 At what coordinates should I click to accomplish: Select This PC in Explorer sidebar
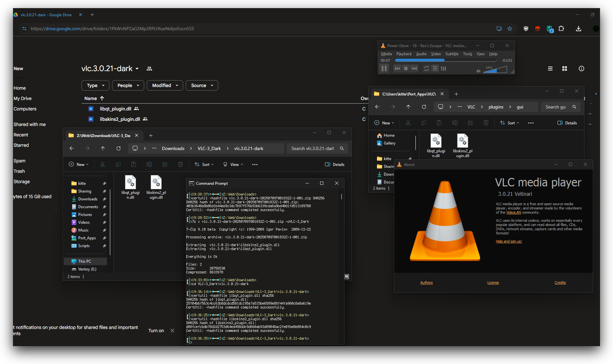coord(85,261)
